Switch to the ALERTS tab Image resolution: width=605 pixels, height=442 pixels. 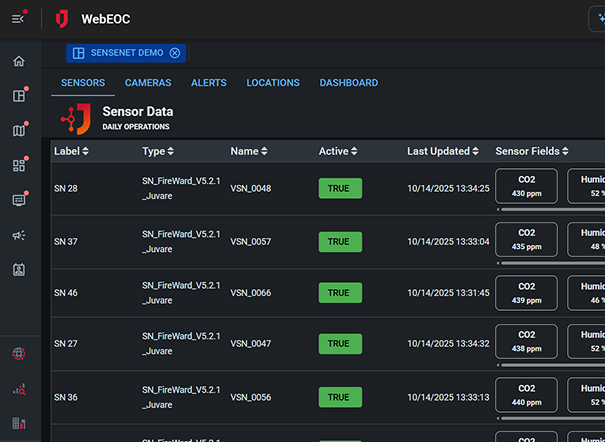coord(209,83)
